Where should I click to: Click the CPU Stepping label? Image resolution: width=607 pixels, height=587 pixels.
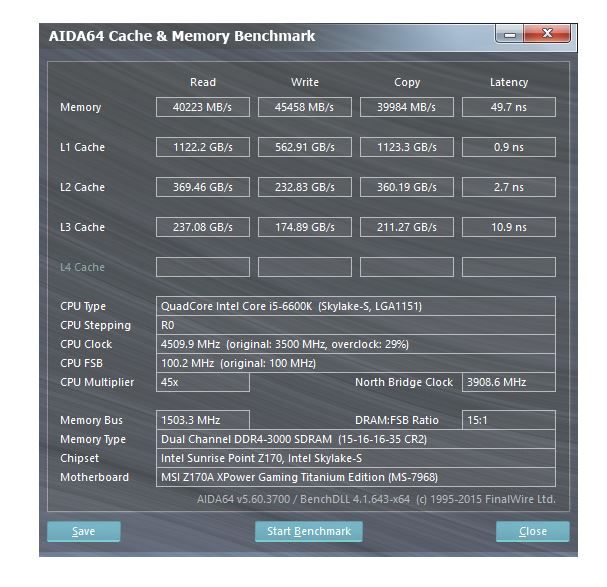coord(95,325)
